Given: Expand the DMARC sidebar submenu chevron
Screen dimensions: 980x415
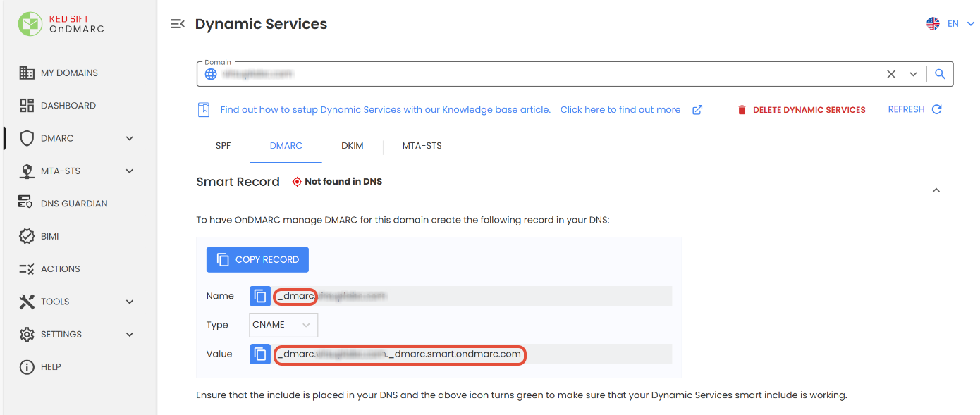Looking at the screenshot, I should click(130, 138).
